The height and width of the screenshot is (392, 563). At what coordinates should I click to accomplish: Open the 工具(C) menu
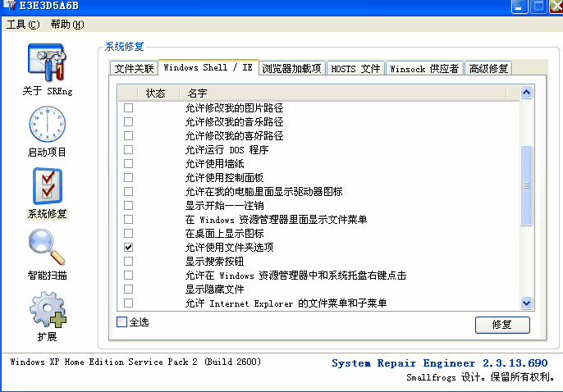[x=23, y=25]
